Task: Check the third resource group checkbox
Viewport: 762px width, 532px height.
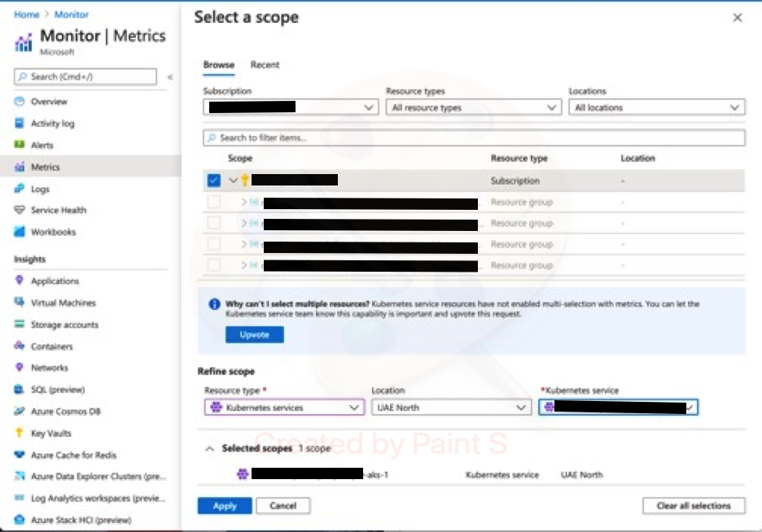Action: [213, 244]
